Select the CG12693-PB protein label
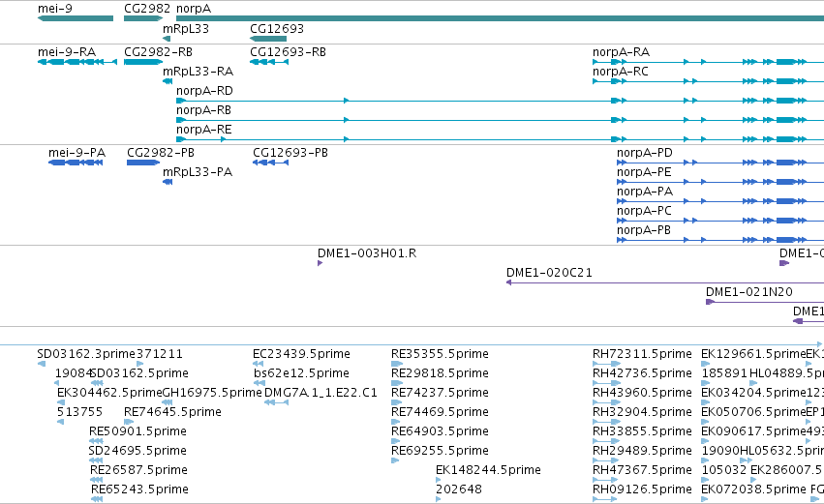This screenshot has height=504, width=824. 290,153
